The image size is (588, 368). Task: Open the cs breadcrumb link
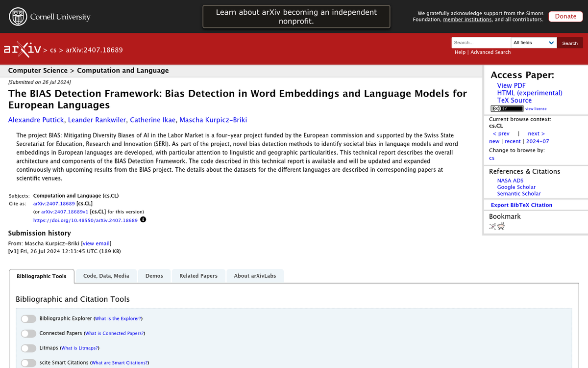[53, 50]
